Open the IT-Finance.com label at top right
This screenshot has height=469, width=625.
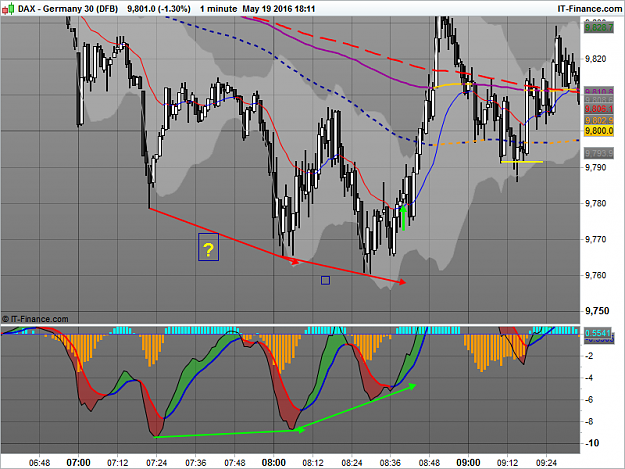[590, 9]
